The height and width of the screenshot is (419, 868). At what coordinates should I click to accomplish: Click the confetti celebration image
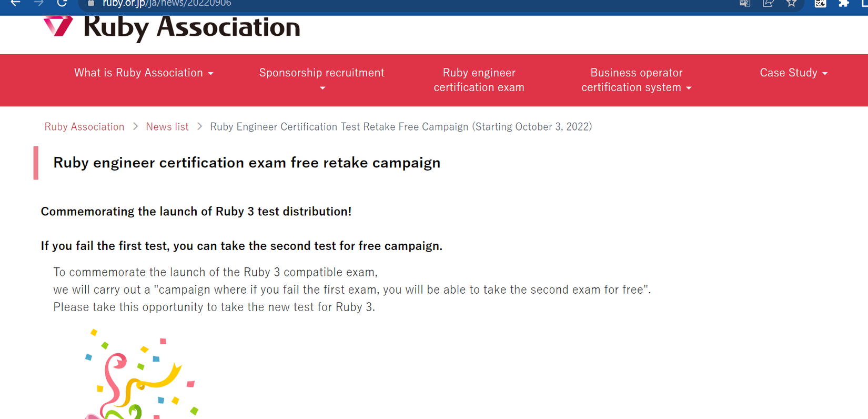tap(142, 374)
